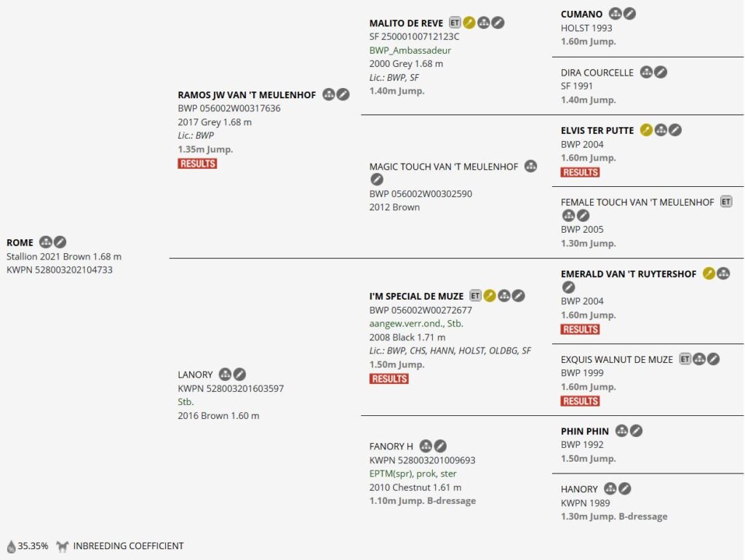This screenshot has height=560, width=745.
Task: Click the pencil icon beside Fanory H
Action: pyautogui.click(x=440, y=446)
